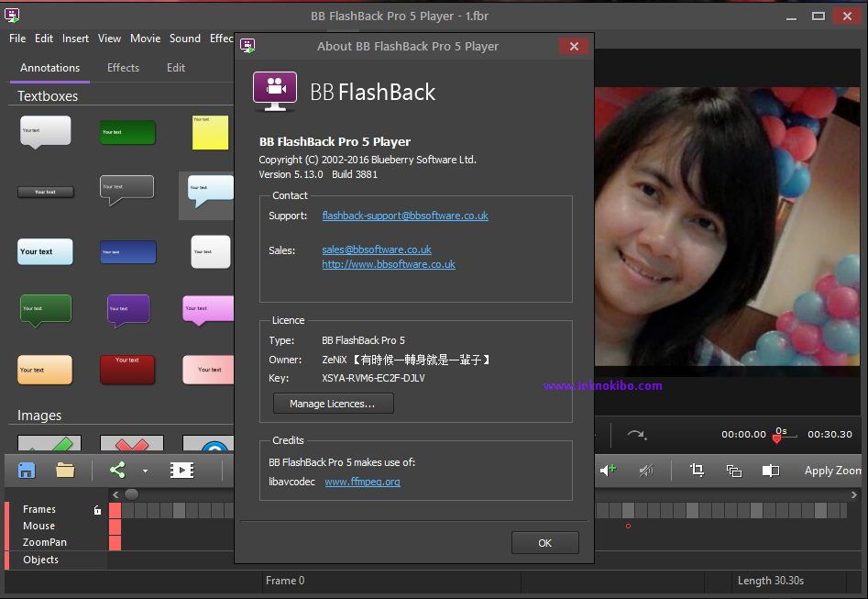Click the application icon in main title bar
The height and width of the screenshot is (599, 868).
point(12,16)
